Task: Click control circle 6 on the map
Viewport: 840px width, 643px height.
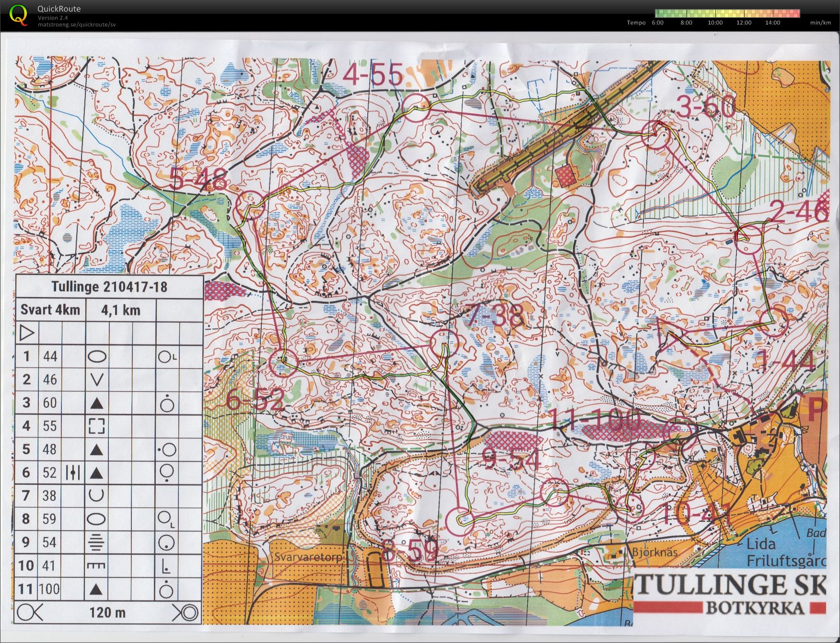Action: pyautogui.click(x=283, y=363)
